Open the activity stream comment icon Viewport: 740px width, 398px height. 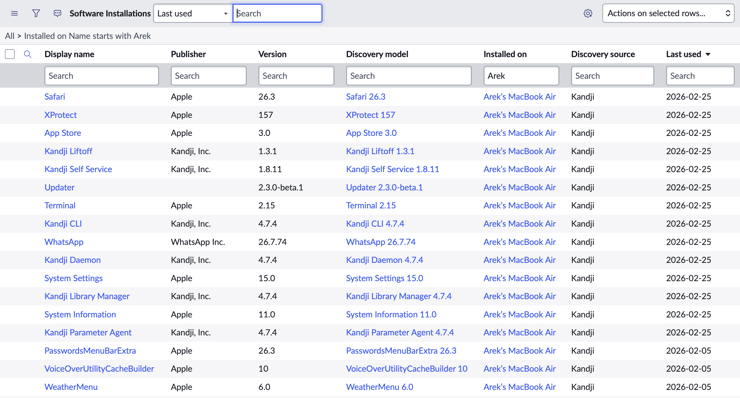[x=58, y=14]
